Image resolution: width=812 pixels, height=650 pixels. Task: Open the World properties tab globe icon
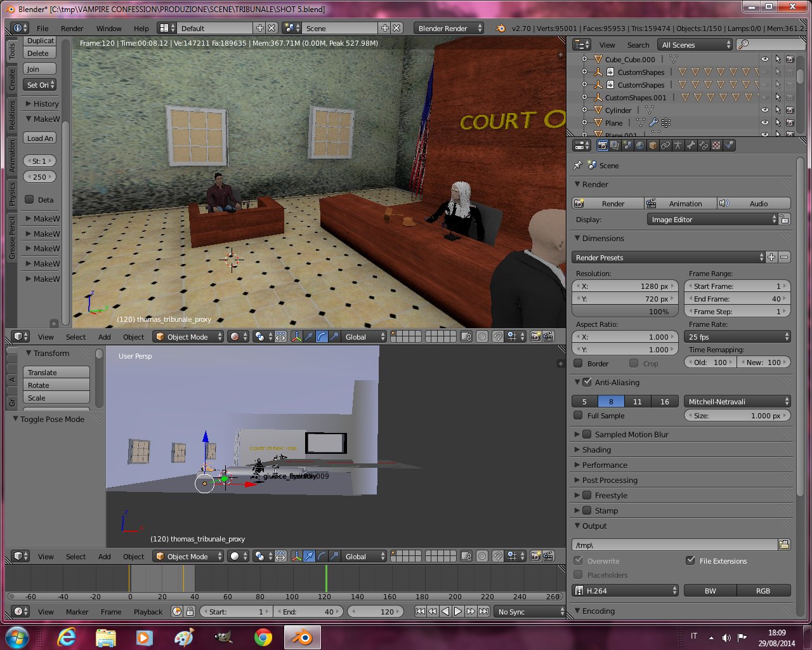tap(640, 145)
